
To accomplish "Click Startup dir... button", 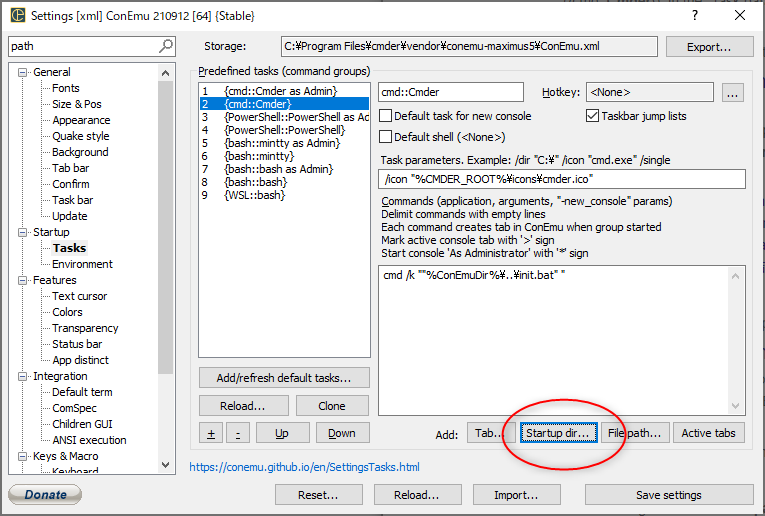I will pos(559,433).
